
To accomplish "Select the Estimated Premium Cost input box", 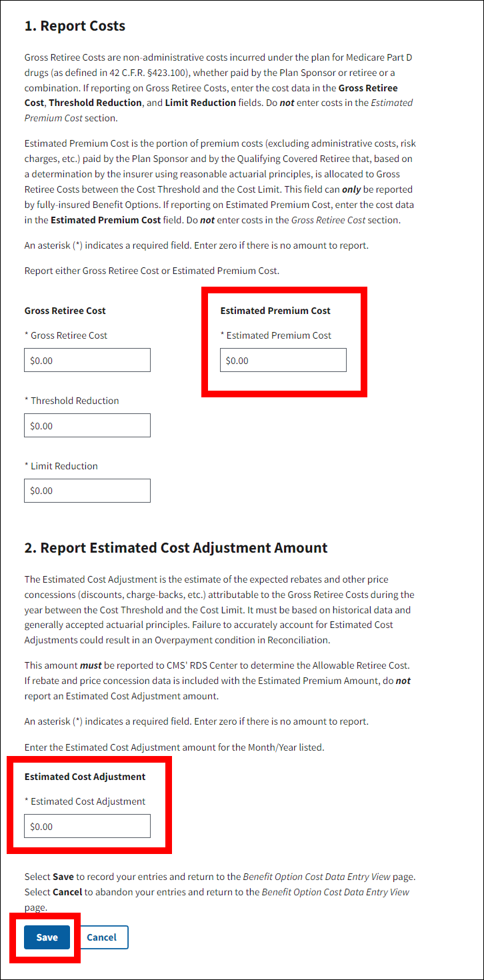I will (x=283, y=360).
